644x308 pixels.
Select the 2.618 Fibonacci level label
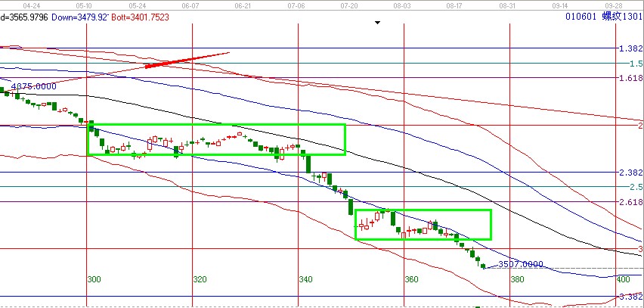coord(630,203)
